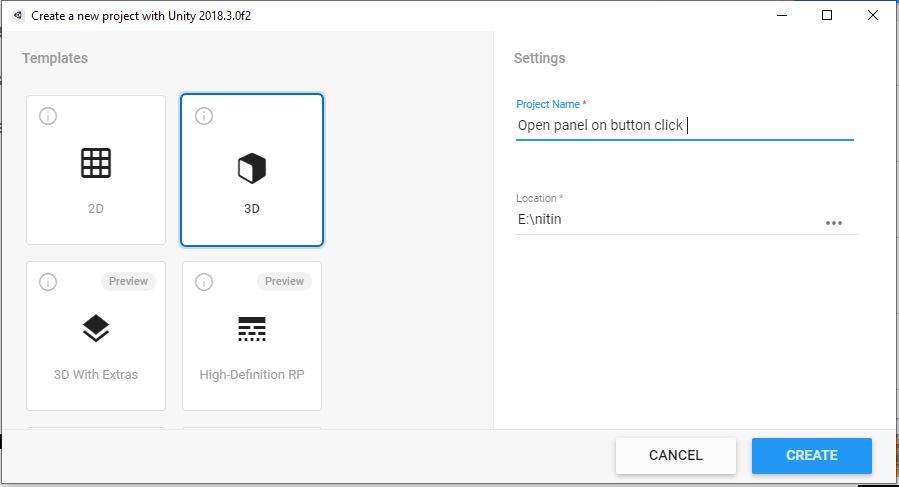
Task: Click Preview badge on High-Definition RP
Action: 284,281
